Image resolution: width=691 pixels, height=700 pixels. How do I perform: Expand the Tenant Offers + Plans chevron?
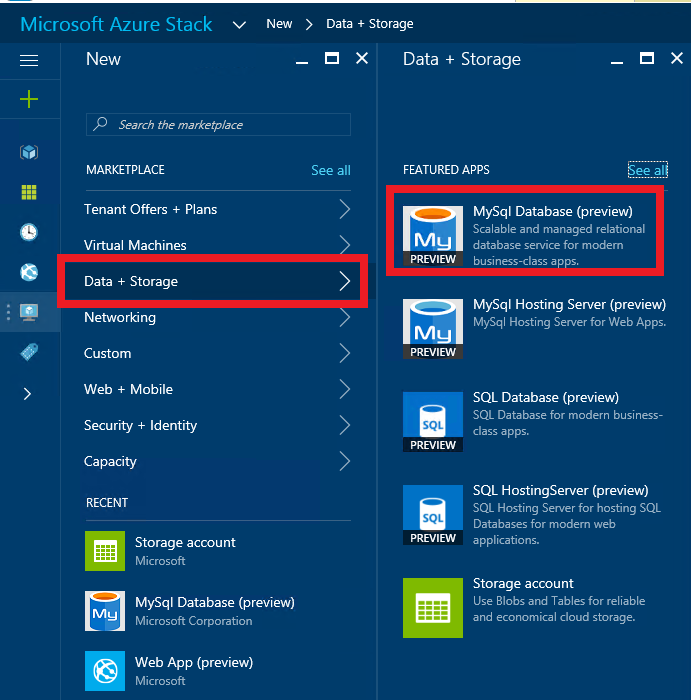[x=345, y=209]
